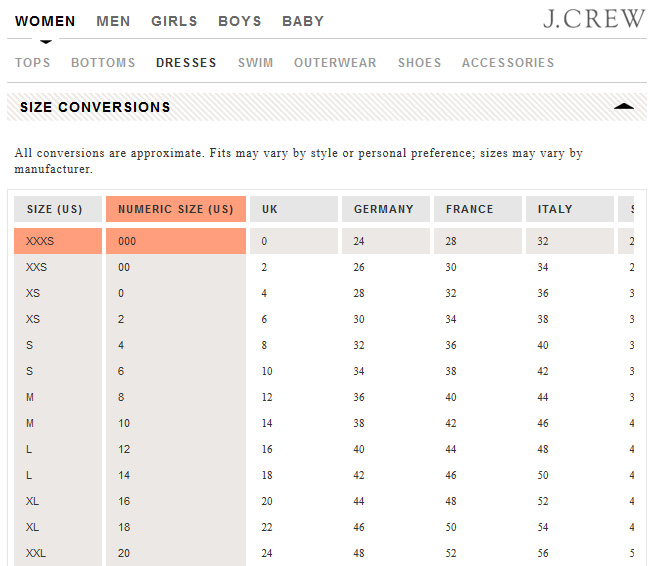
Task: Click the XXL size row label
Action: coord(37,553)
